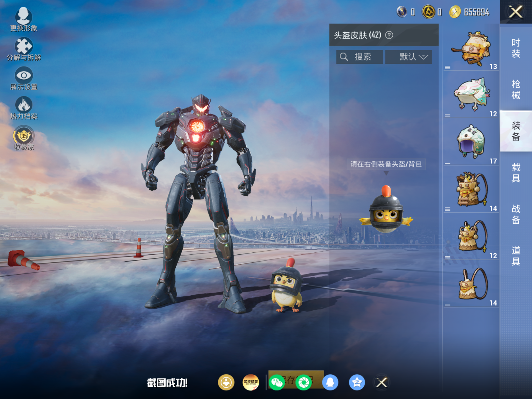This screenshot has width=532, height=399.
Task: Open the 战备 tab
Action: coord(516,214)
